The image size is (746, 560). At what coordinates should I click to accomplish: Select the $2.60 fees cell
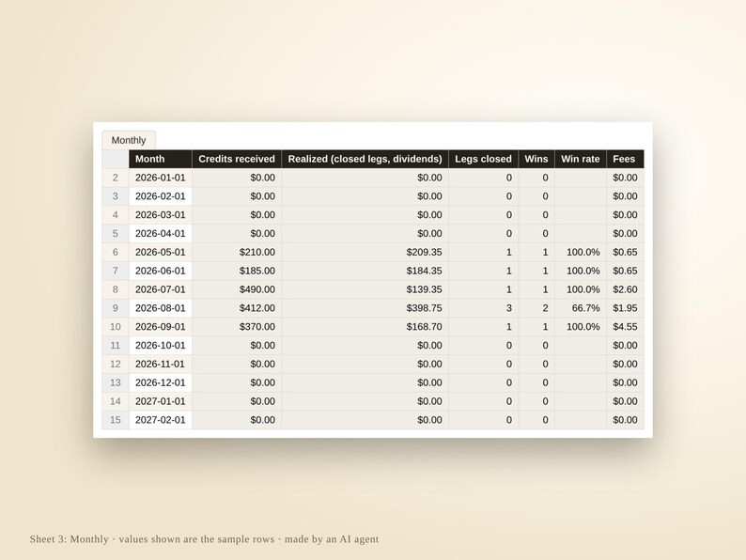(x=625, y=289)
